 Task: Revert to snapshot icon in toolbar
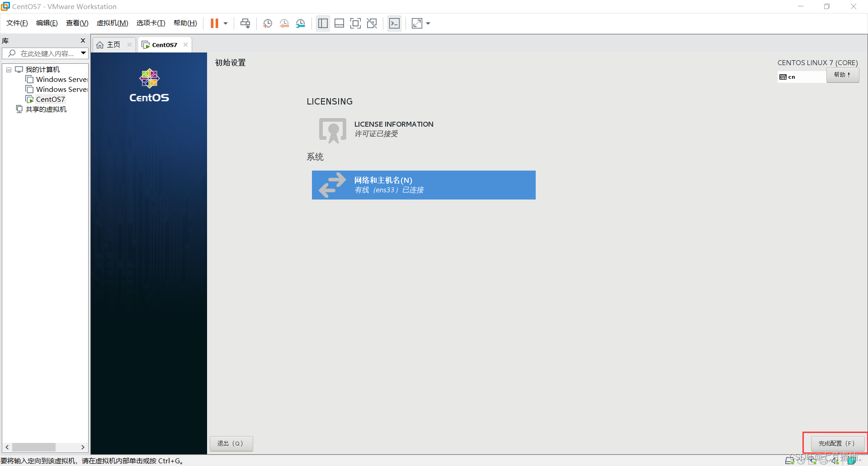click(284, 24)
